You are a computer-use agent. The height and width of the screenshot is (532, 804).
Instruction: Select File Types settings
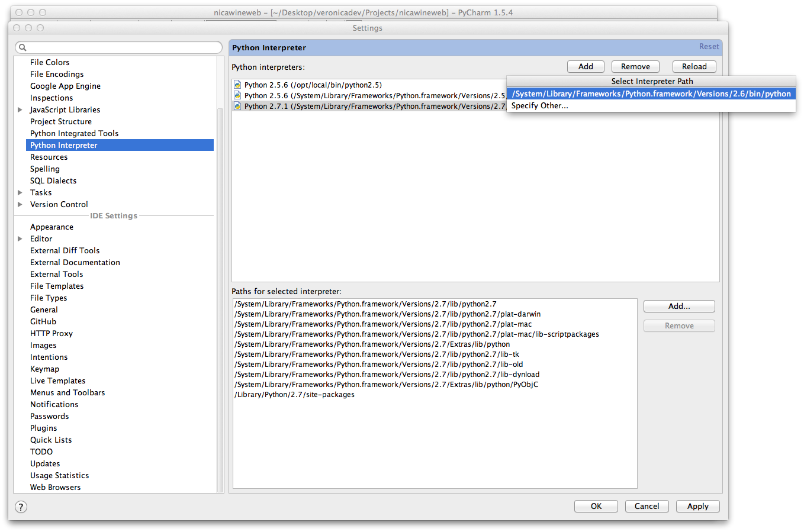49,298
